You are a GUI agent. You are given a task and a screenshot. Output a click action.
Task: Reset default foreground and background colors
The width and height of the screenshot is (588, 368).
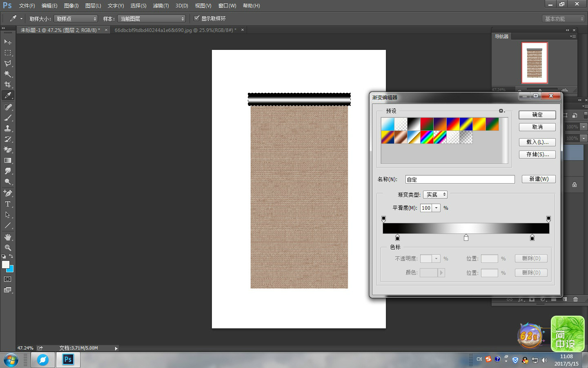pos(4,256)
